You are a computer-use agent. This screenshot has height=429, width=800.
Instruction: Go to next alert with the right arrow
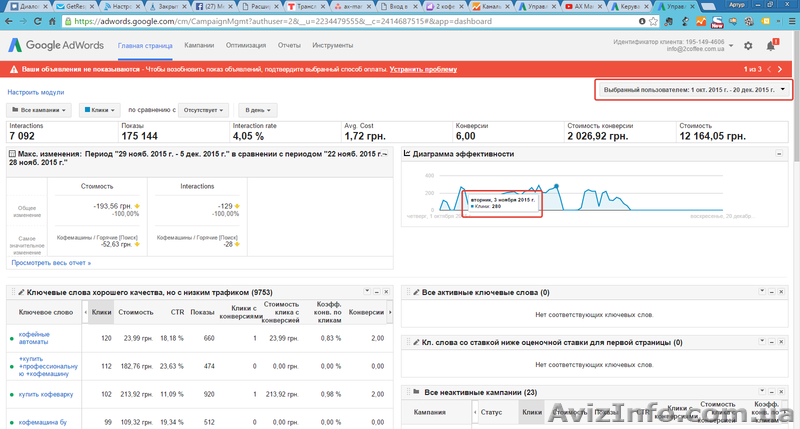[x=778, y=69]
